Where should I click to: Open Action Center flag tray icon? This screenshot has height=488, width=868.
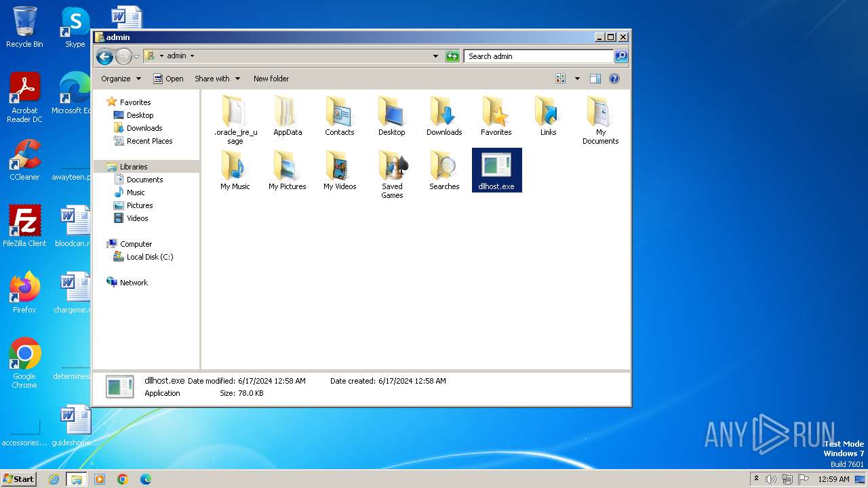point(804,479)
